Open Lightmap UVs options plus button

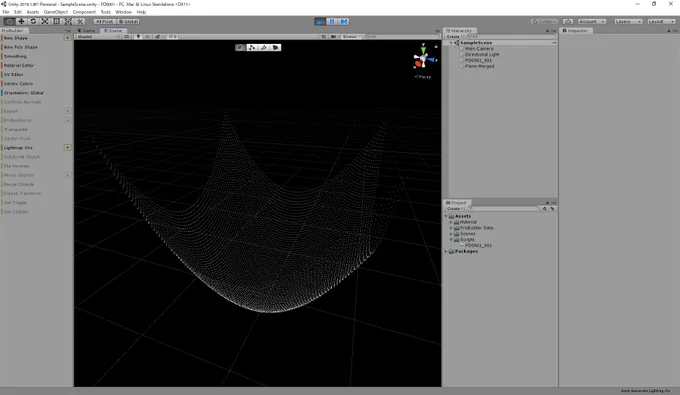(67, 148)
